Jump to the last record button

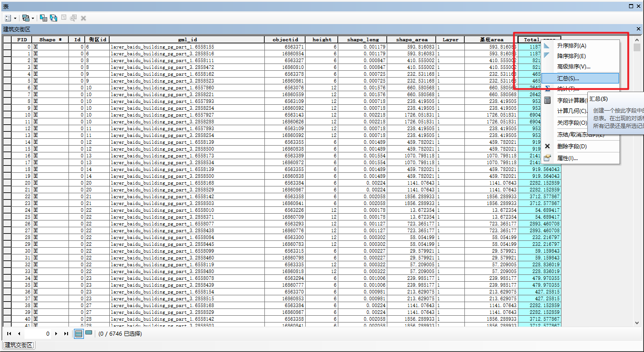point(66,334)
